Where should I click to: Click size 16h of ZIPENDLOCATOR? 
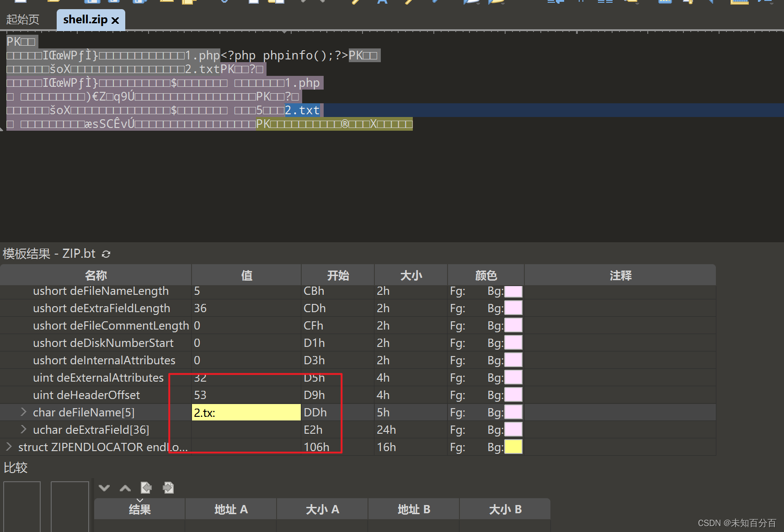(386, 447)
